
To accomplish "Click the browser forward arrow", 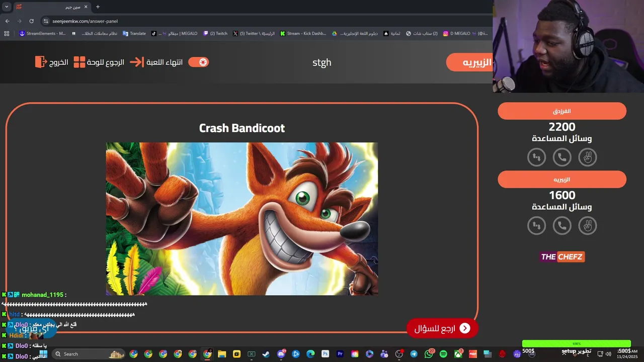I will [20, 21].
